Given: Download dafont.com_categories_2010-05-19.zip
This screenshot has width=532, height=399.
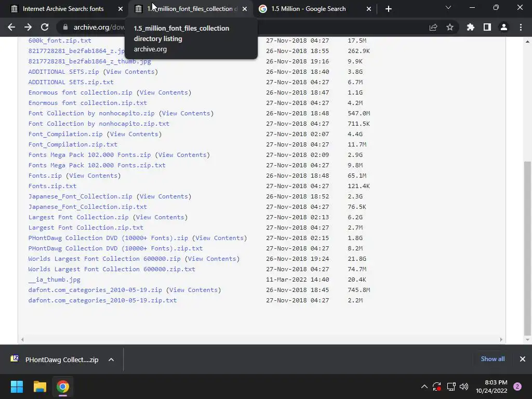Looking at the screenshot, I should 95,290.
